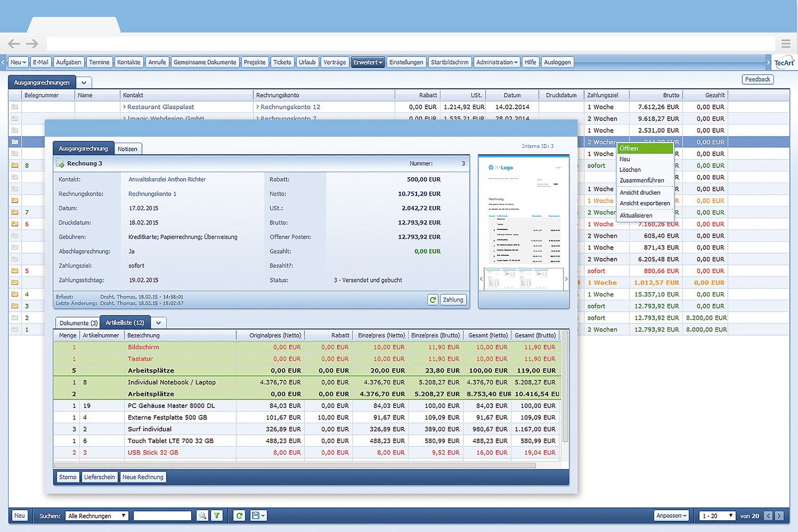Expand the Anpassen dropdown

click(672, 516)
